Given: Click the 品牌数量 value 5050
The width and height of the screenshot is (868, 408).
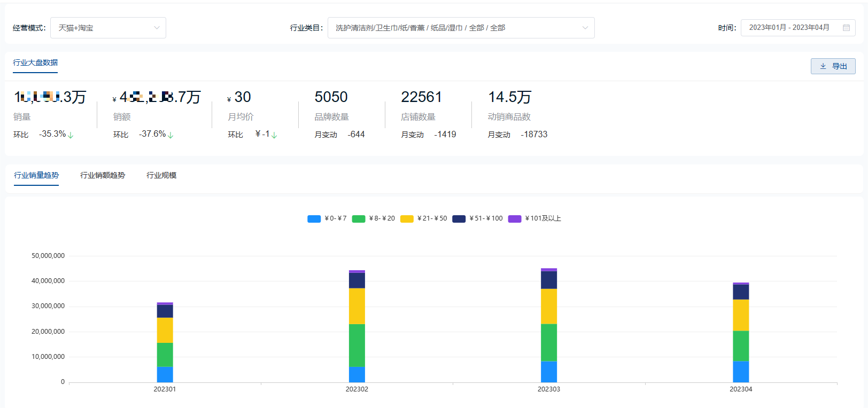Looking at the screenshot, I should coord(331,97).
